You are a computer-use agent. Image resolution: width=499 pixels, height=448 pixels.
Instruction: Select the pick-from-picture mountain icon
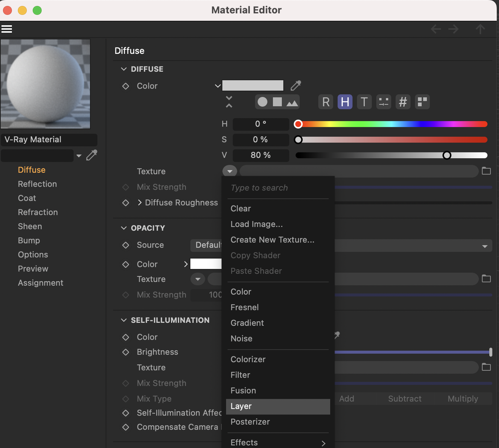click(292, 103)
